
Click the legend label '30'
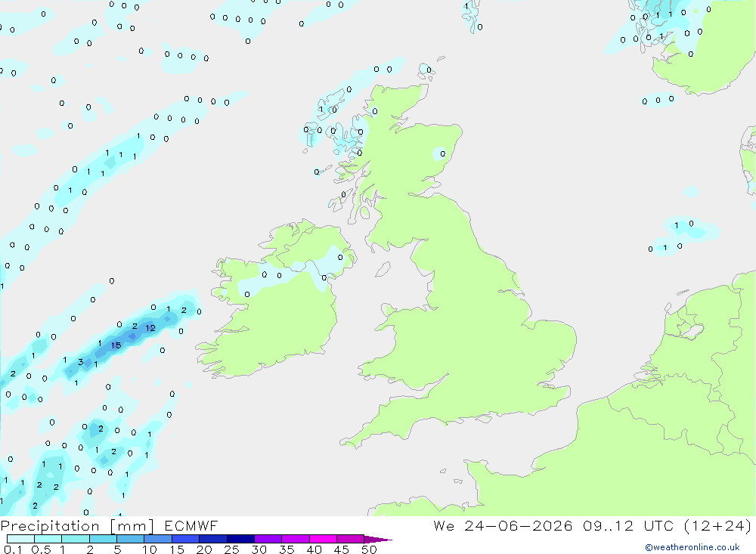tap(259, 549)
